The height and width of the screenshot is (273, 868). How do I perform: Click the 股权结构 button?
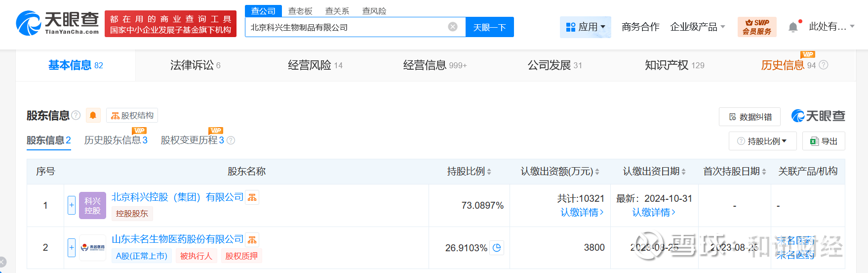pyautogui.click(x=132, y=115)
